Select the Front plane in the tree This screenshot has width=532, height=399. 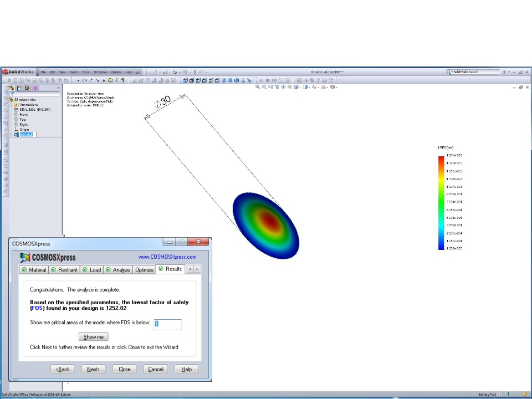(21, 115)
